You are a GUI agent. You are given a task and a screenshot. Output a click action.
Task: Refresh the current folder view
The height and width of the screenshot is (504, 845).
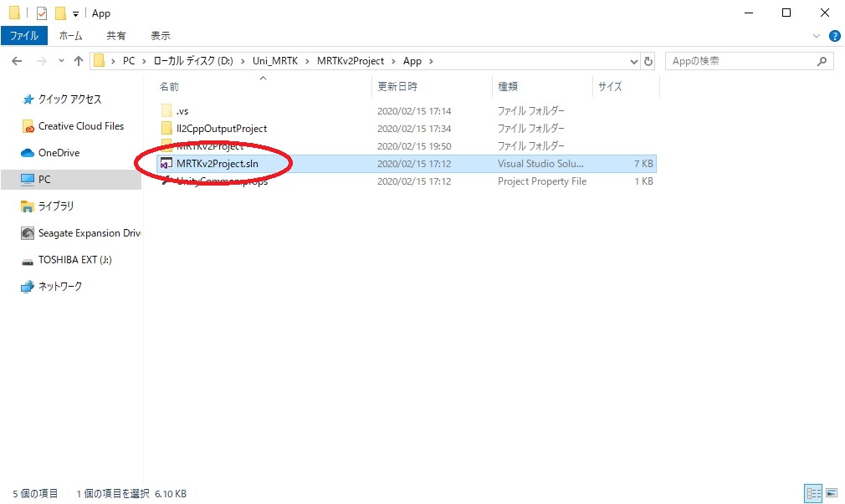[648, 61]
